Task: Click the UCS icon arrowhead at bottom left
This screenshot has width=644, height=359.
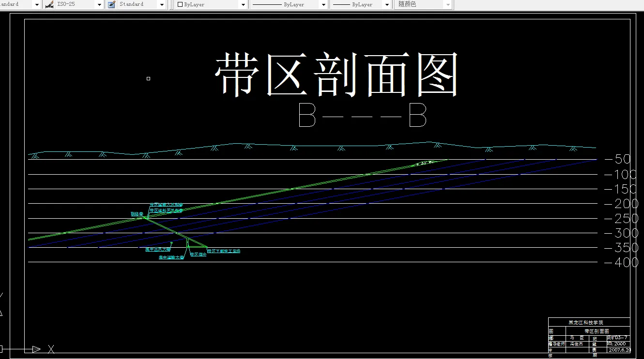Action: (x=35, y=349)
